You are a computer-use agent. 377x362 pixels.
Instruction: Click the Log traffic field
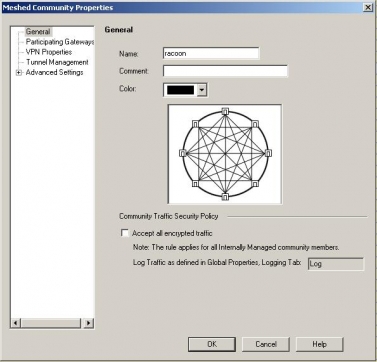336,264
